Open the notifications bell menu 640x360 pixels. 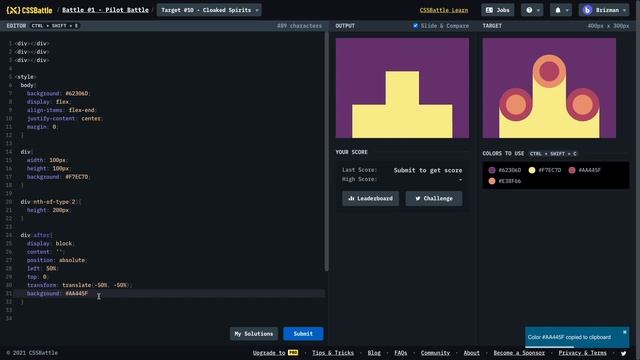pyautogui.click(x=561, y=10)
